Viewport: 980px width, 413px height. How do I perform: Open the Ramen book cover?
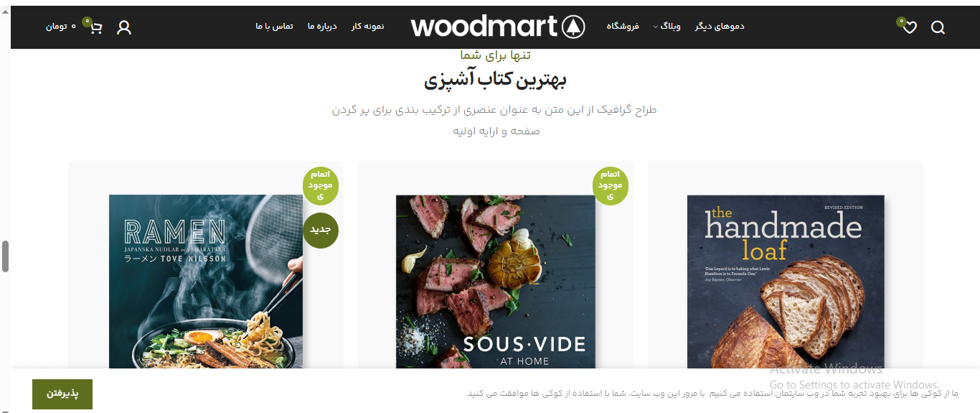[206, 282]
